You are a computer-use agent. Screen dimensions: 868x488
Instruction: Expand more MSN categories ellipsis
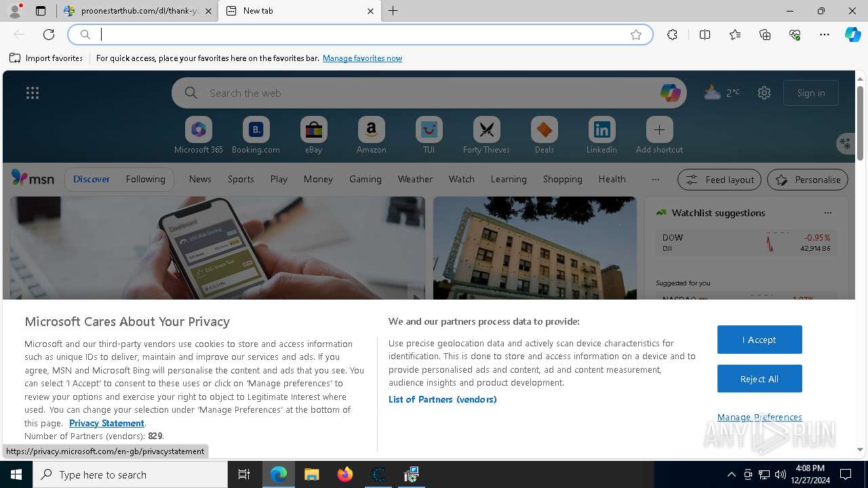(x=655, y=180)
